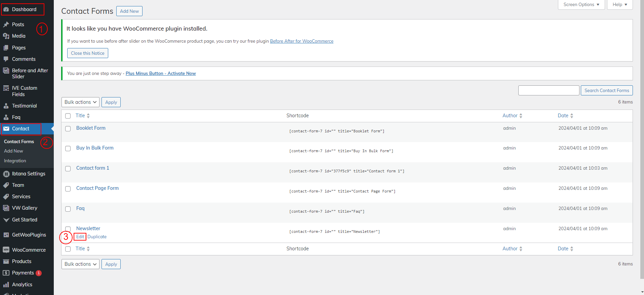
Task: Click the WooCommerce logo icon in sidebar
Action: [6, 250]
